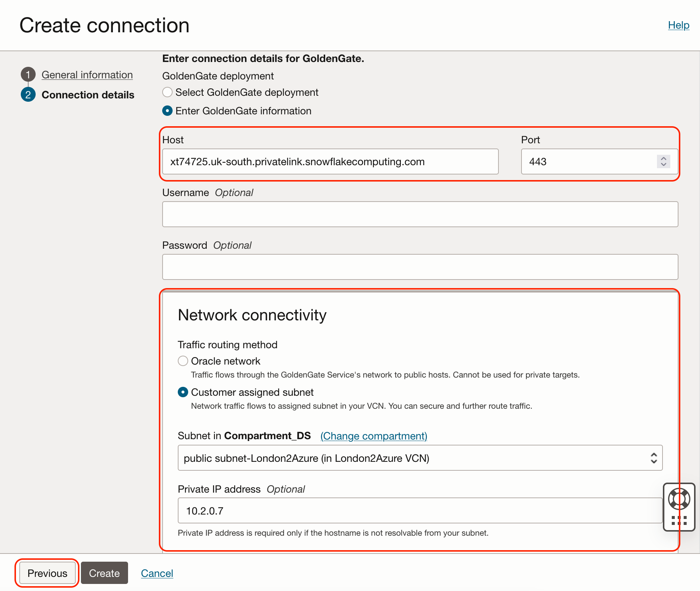Screen dimensions: 700x591
Task: Select Oracle network routing method
Action: coord(183,361)
